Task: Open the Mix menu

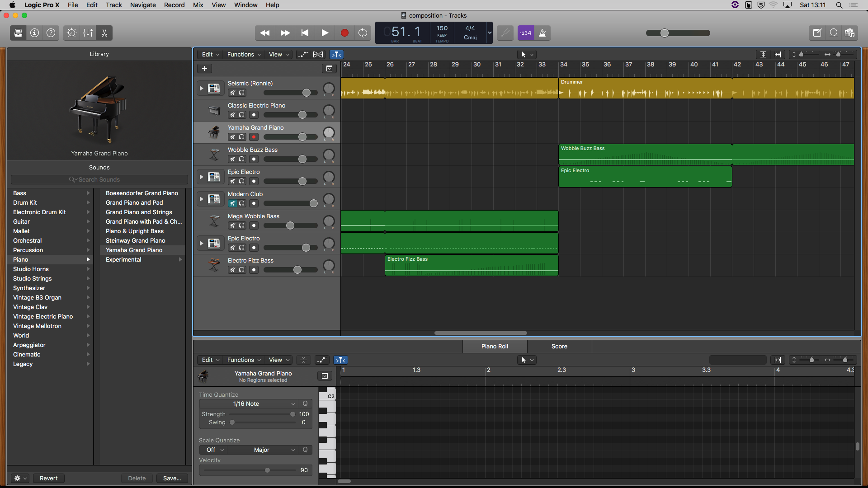Action: point(198,5)
